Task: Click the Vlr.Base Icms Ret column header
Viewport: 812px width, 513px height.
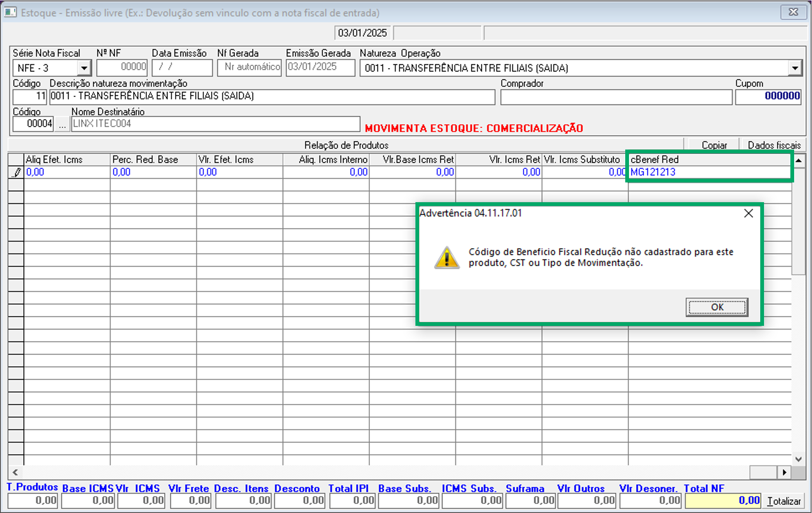Action: point(412,160)
